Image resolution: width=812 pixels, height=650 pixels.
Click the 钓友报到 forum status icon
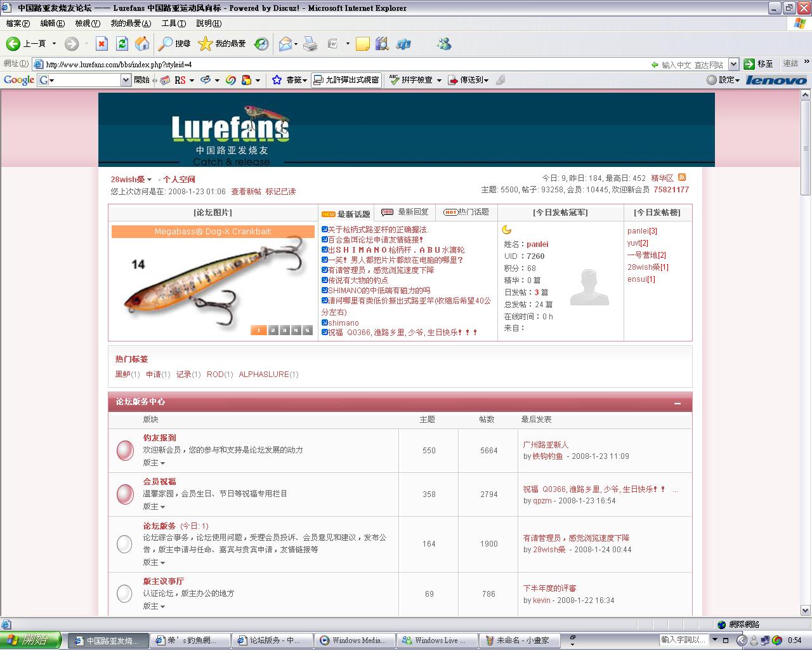pyautogui.click(x=125, y=451)
